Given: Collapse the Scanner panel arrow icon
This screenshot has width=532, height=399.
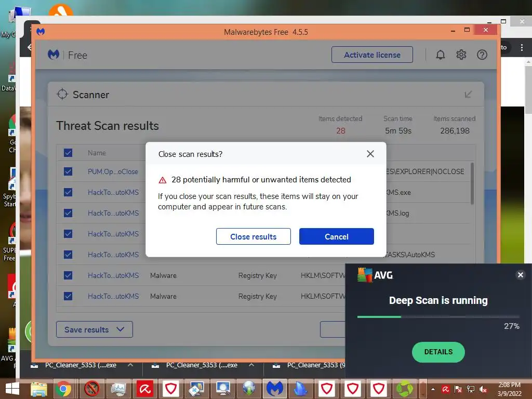Looking at the screenshot, I should pyautogui.click(x=468, y=94).
